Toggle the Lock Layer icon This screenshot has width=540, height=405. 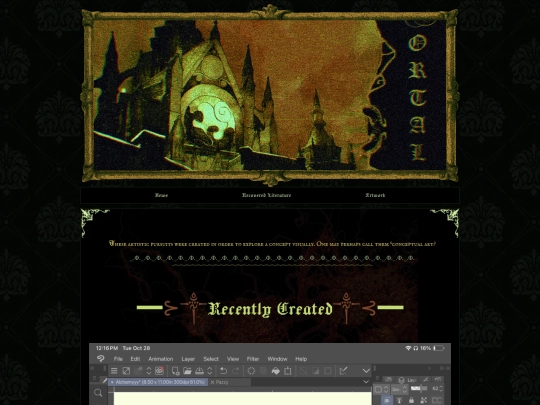point(411,400)
